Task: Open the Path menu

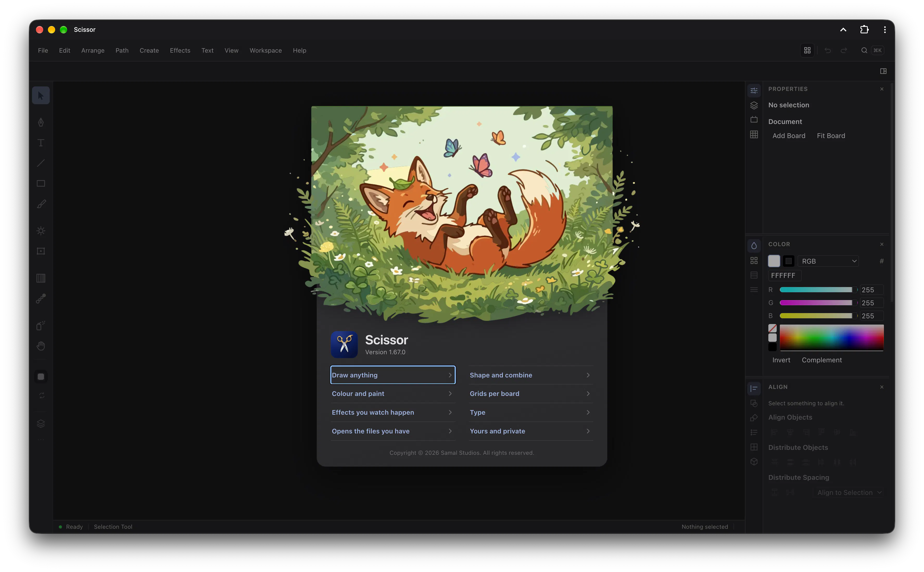Action: [122, 50]
